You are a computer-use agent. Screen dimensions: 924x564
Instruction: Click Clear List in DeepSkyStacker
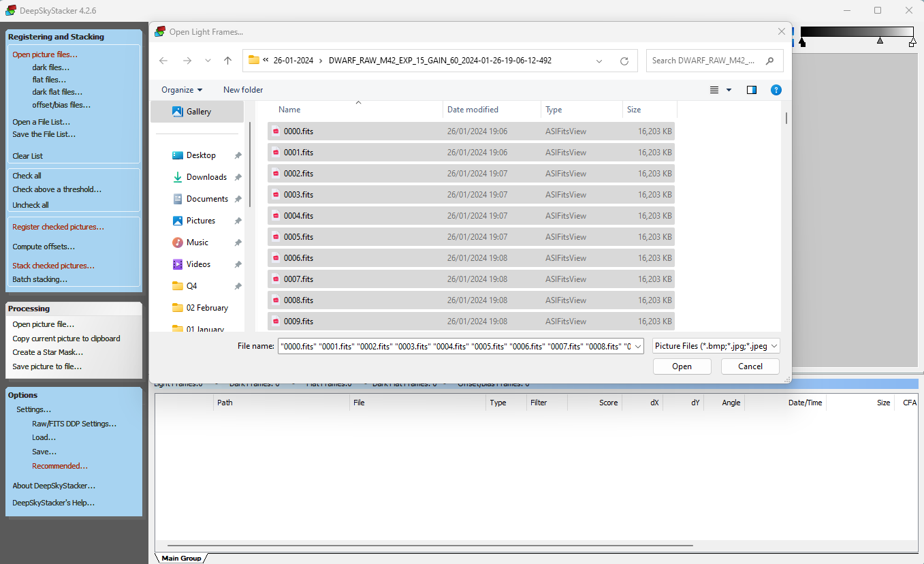click(27, 156)
